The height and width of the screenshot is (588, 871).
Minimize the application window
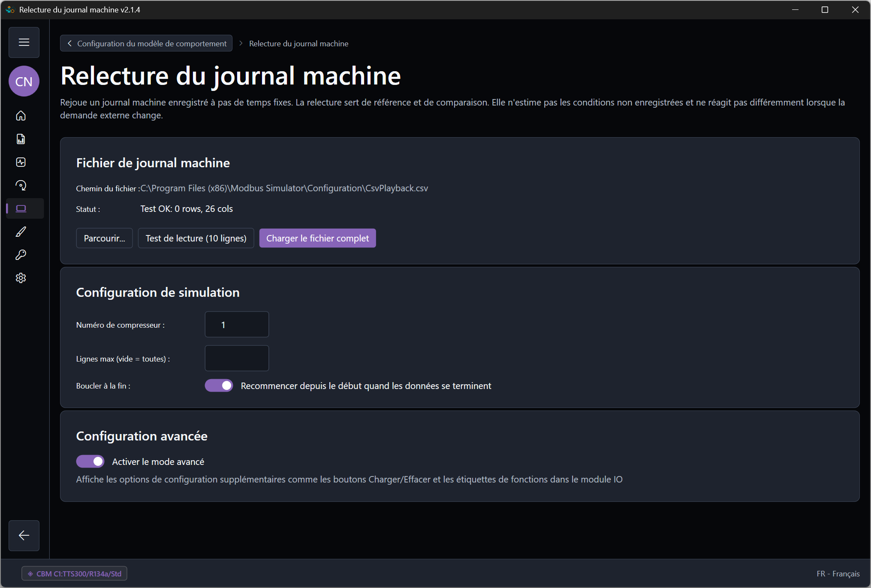(x=795, y=9)
